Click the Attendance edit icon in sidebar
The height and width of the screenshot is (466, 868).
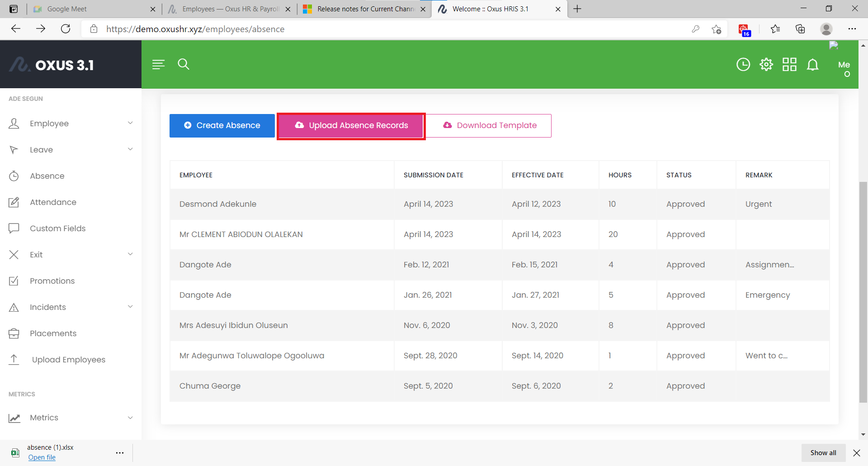pos(14,202)
